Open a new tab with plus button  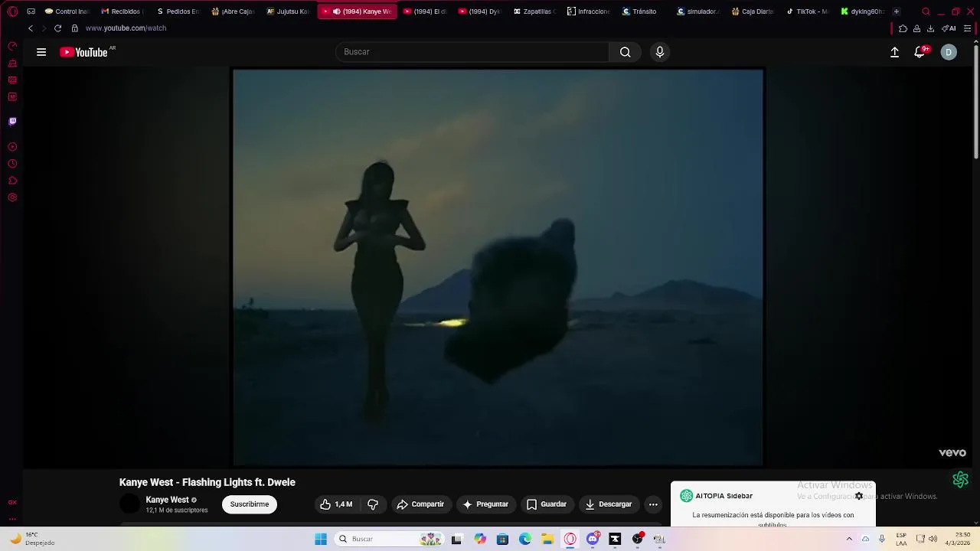click(897, 11)
